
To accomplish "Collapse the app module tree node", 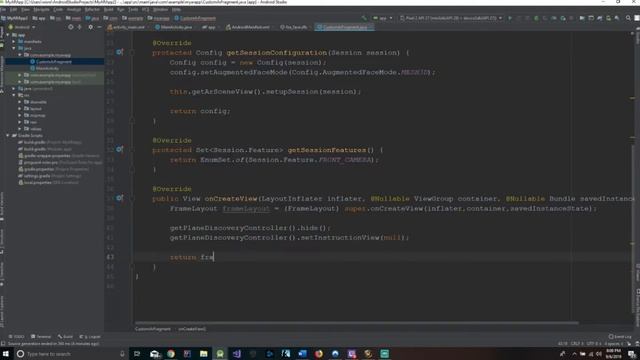I will [x=8, y=35].
